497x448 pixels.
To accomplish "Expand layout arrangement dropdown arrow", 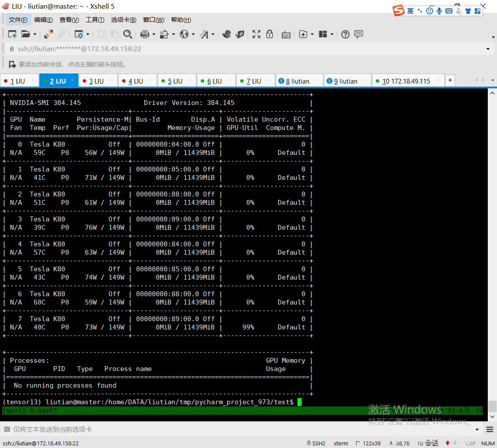I will pos(332,34).
